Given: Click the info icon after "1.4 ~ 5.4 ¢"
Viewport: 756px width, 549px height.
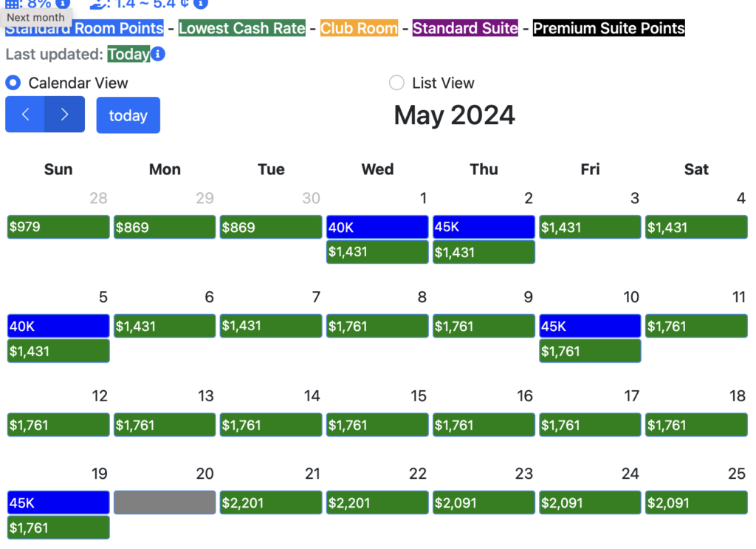Looking at the screenshot, I should [199, 3].
